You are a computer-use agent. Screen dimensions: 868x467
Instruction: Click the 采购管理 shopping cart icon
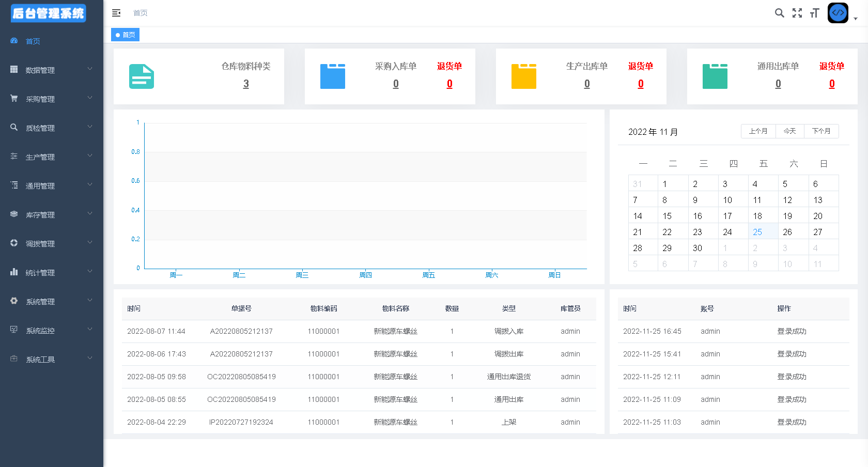(14, 98)
